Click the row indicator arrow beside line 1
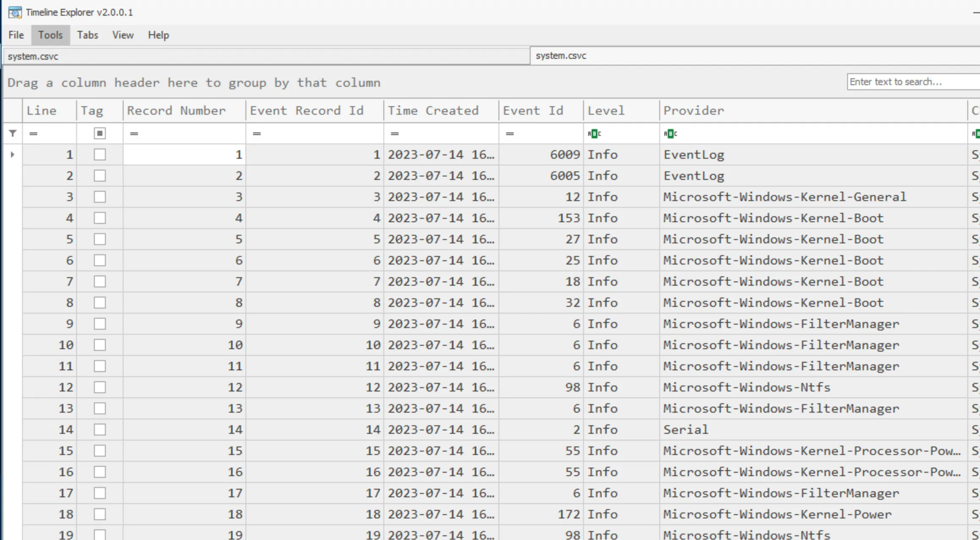Viewport: 980px width, 540px height. click(13, 154)
